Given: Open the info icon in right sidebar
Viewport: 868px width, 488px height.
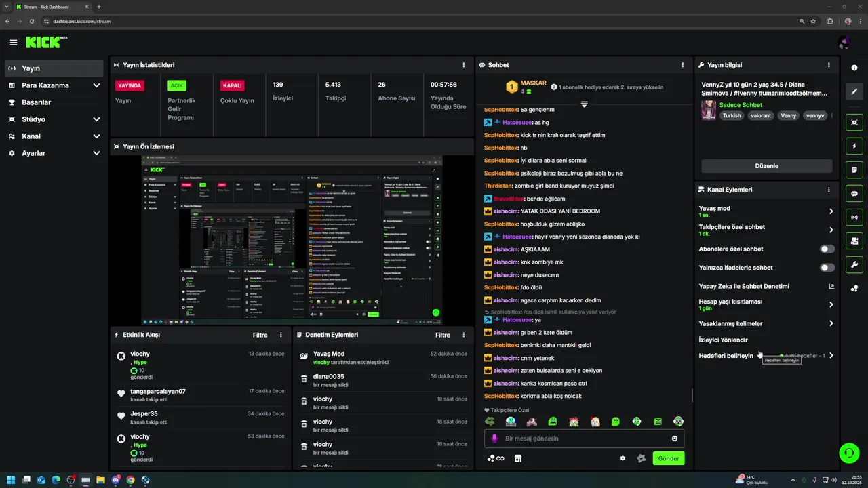Looking at the screenshot, I should click(x=854, y=68).
